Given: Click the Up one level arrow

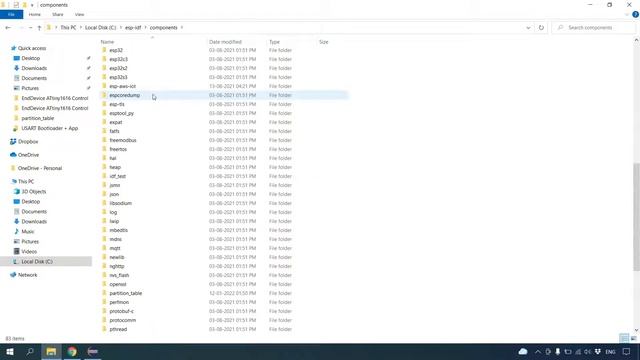Looking at the screenshot, I should pos(39,28).
